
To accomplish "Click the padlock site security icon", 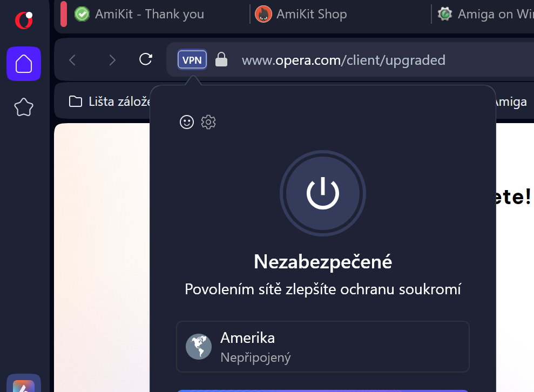I will coord(221,60).
